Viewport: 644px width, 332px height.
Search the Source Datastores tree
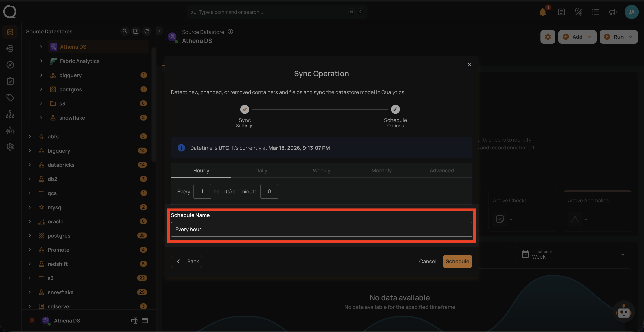click(125, 31)
